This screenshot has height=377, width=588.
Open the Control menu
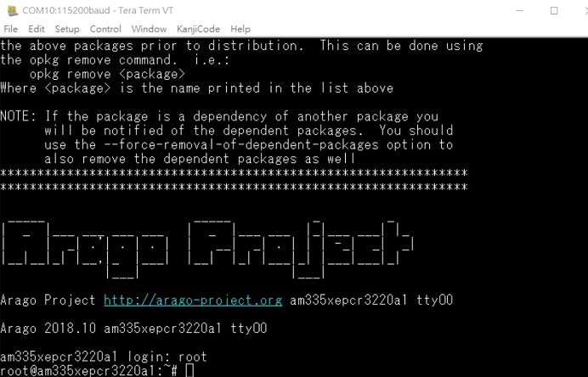[x=105, y=29]
